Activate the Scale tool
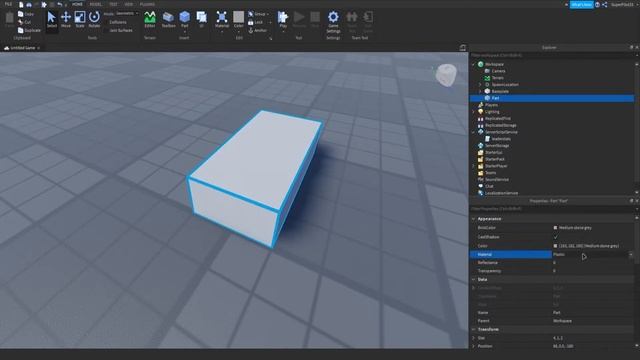This screenshot has height=360, width=640. (80, 20)
